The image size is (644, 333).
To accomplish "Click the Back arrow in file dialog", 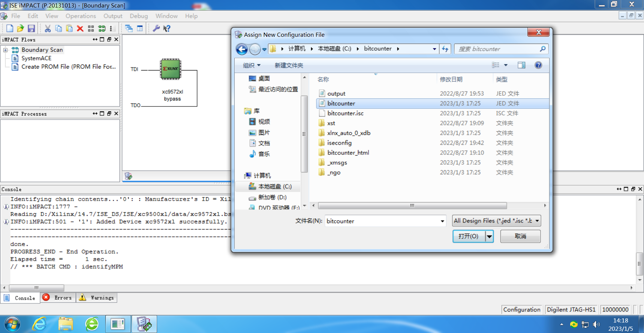I will [x=242, y=49].
